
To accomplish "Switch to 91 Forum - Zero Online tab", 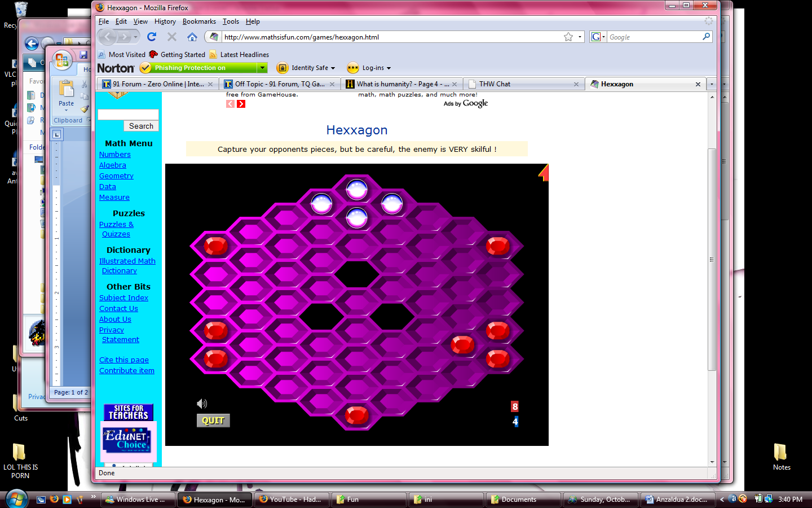I will (158, 84).
